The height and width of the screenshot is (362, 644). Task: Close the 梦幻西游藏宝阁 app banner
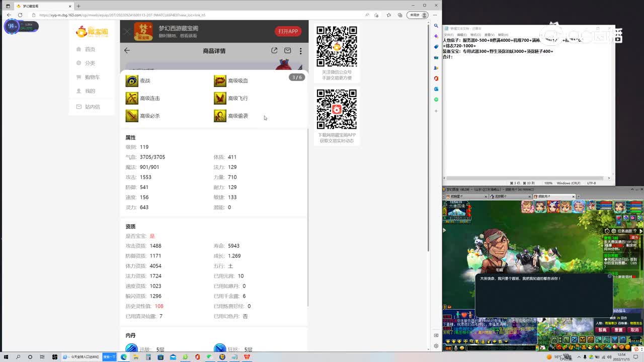tap(127, 32)
